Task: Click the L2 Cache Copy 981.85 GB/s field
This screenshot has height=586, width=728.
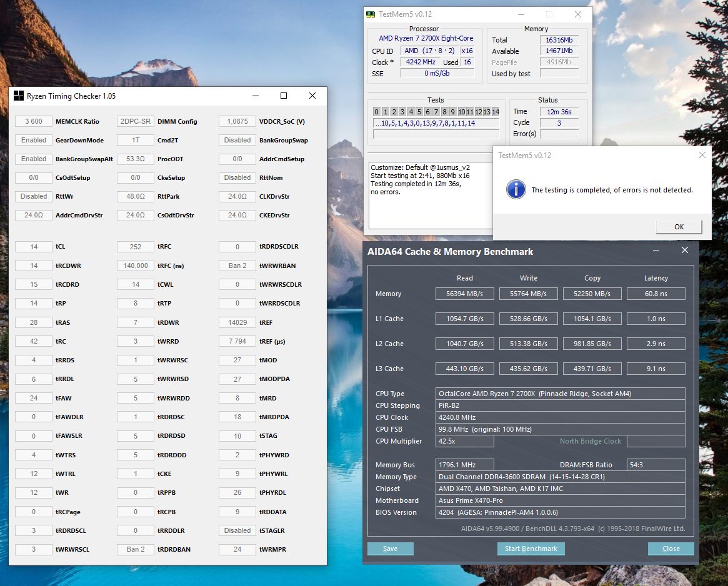Action: (592, 344)
